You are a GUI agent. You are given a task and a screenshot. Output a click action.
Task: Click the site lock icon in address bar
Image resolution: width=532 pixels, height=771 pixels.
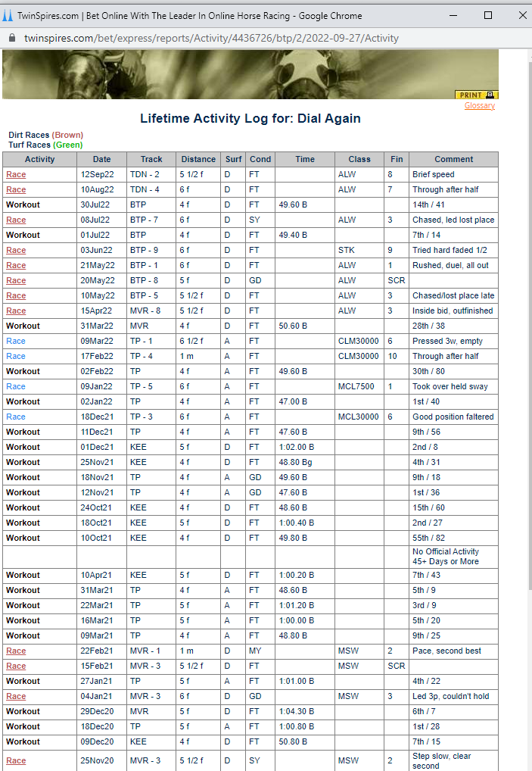pos(12,38)
